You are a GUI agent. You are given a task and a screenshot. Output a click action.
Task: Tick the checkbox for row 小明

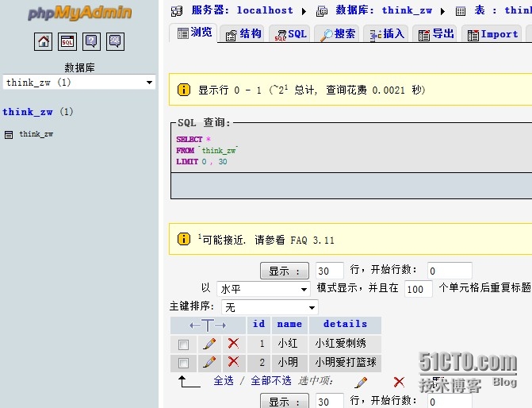[x=184, y=364]
